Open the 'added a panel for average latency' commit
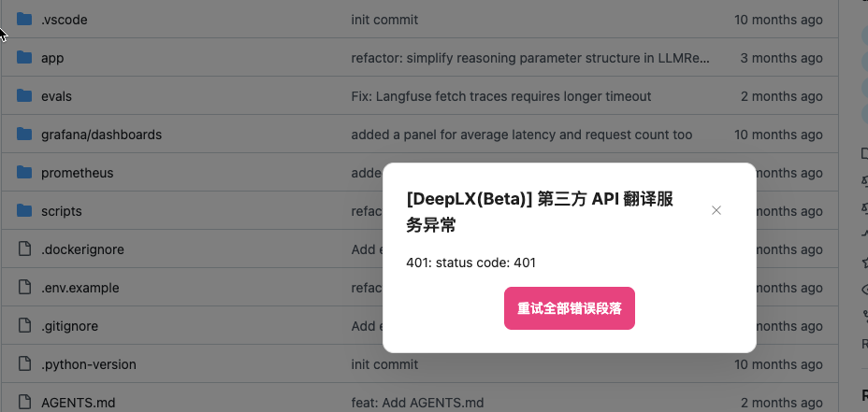The height and width of the screenshot is (412, 868). (x=522, y=135)
